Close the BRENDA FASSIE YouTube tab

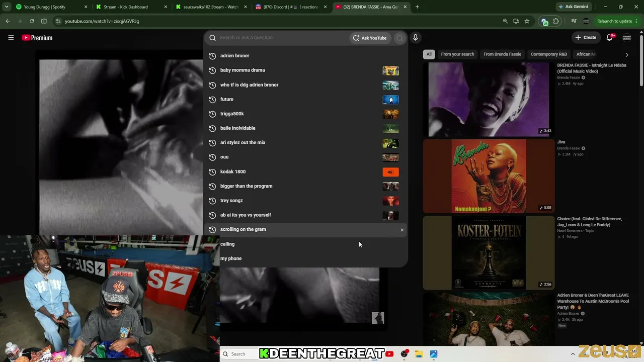point(405,7)
